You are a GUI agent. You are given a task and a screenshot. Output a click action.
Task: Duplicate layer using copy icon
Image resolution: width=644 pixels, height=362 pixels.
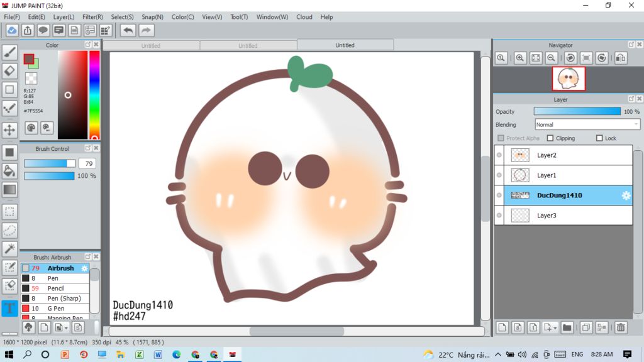(x=586, y=327)
